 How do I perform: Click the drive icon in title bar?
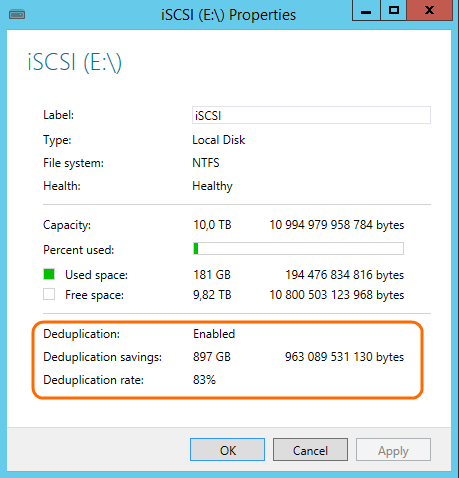(x=17, y=15)
